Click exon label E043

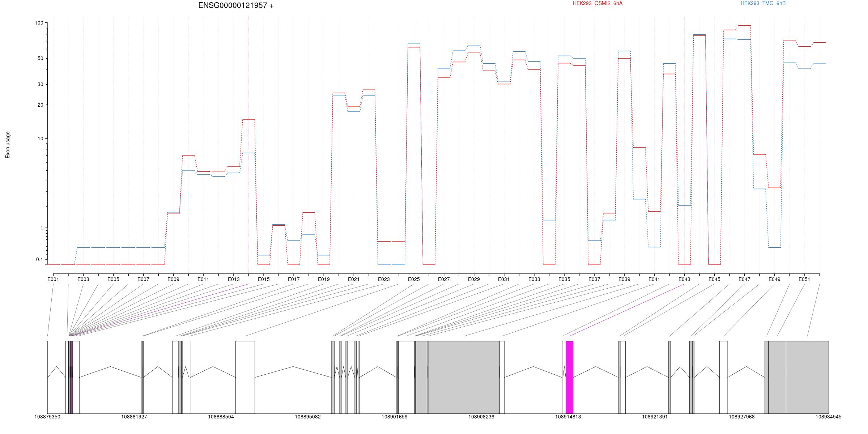[x=684, y=279]
